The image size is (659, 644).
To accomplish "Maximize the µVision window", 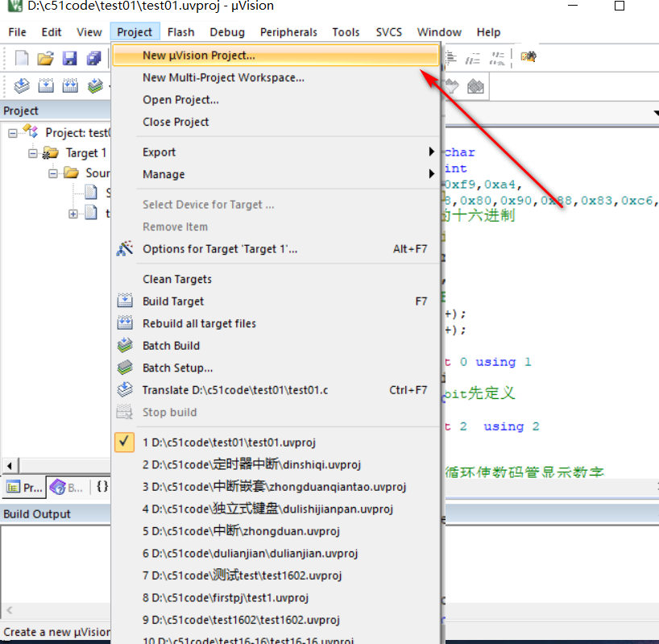I will pos(619,6).
